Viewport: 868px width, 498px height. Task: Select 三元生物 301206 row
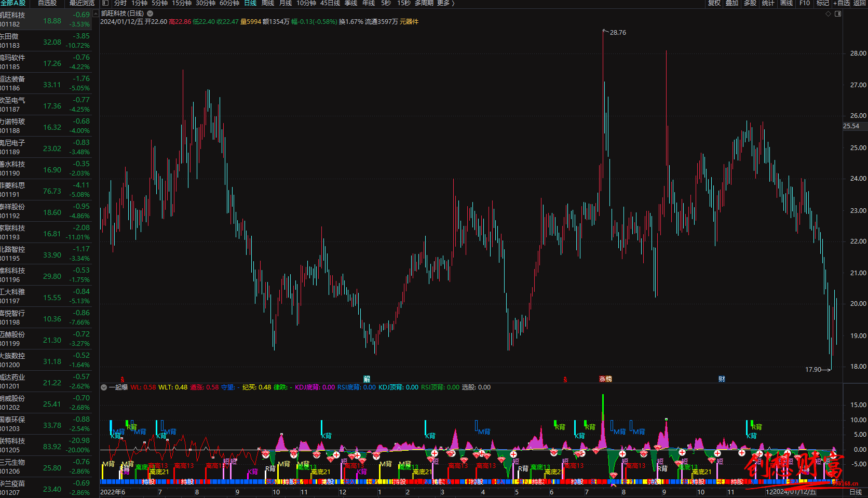pos(46,467)
